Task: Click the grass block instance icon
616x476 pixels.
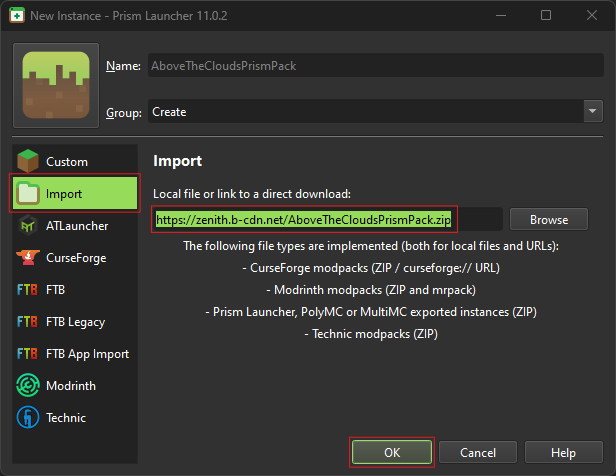Action: tap(56, 85)
